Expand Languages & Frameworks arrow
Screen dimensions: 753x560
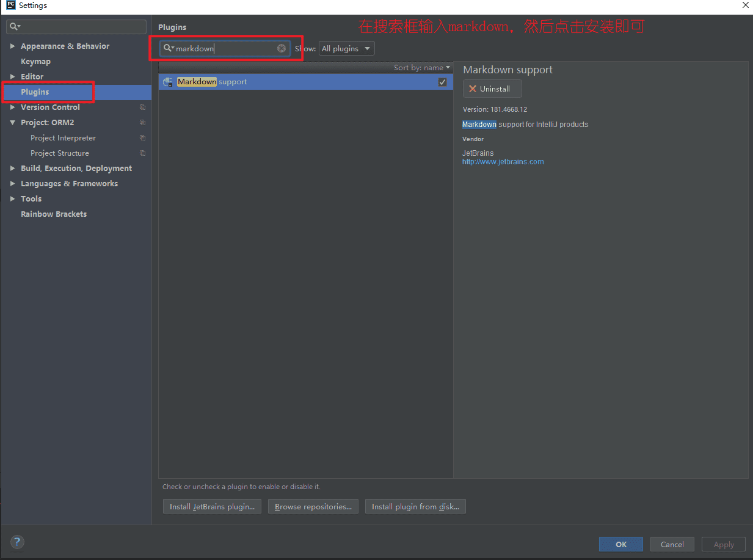coord(12,184)
